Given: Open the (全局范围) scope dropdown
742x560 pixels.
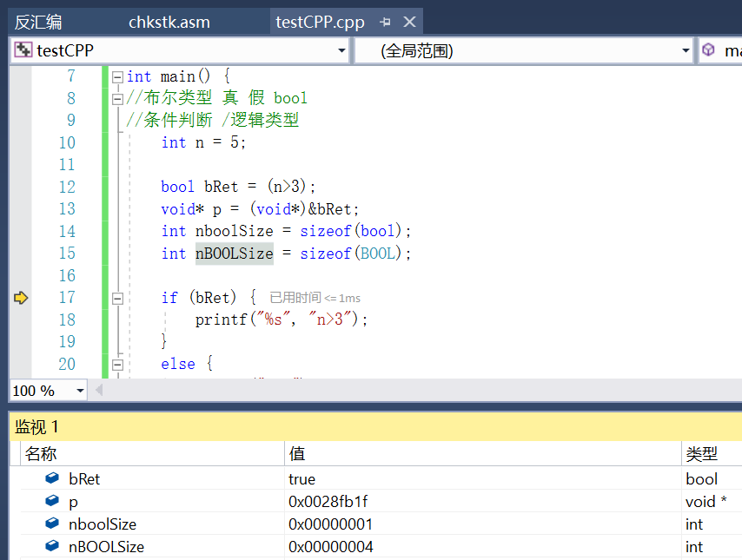Looking at the screenshot, I should (684, 49).
